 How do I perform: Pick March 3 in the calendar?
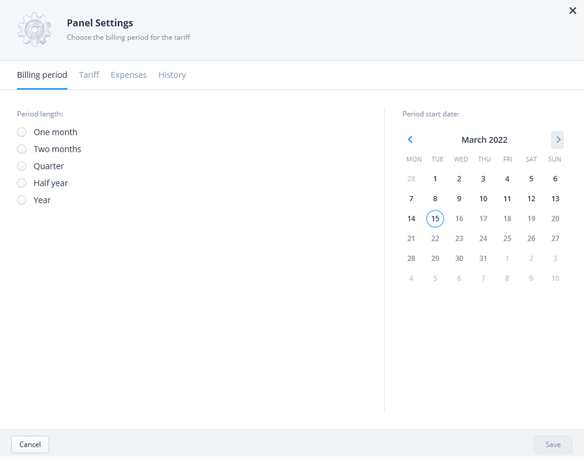click(x=483, y=179)
